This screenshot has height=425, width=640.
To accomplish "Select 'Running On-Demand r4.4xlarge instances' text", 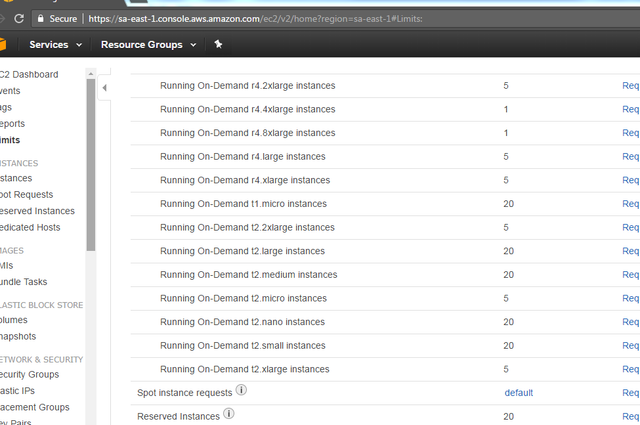I will (247, 109).
